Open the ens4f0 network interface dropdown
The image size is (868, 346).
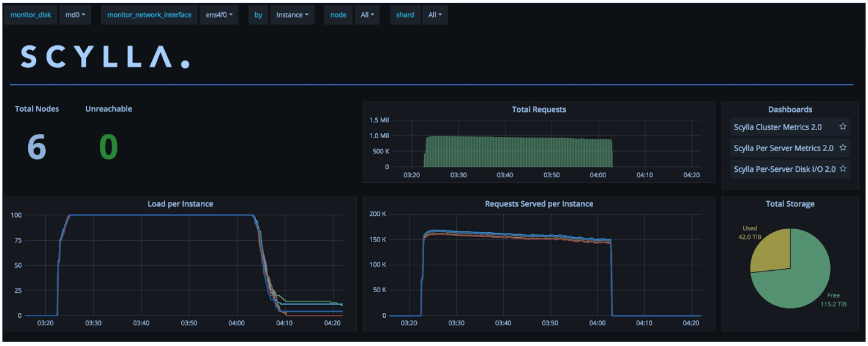pyautogui.click(x=219, y=15)
